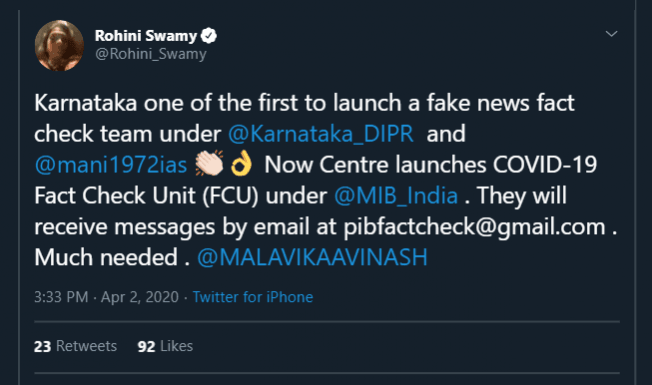Click the Apr 2, 2020 date
Screen dimensions: 652x385
point(140,297)
